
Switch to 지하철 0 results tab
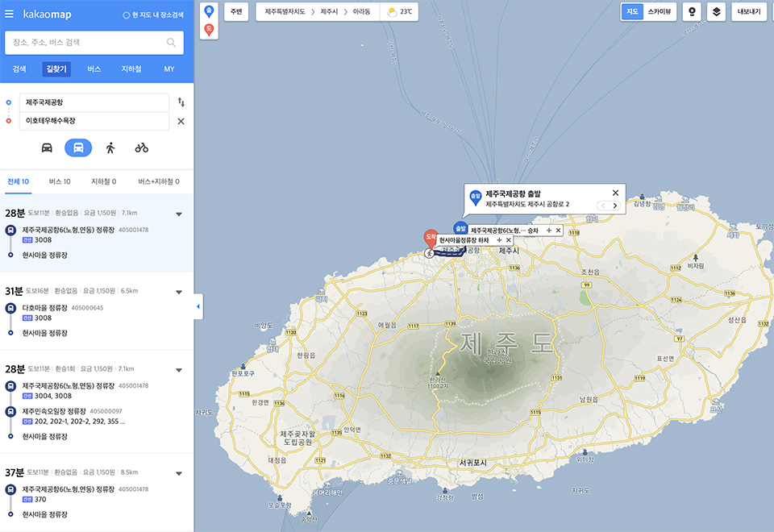tap(104, 181)
